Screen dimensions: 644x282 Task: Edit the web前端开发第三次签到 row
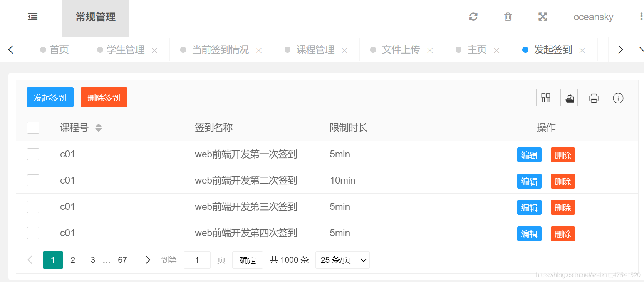[x=529, y=208]
